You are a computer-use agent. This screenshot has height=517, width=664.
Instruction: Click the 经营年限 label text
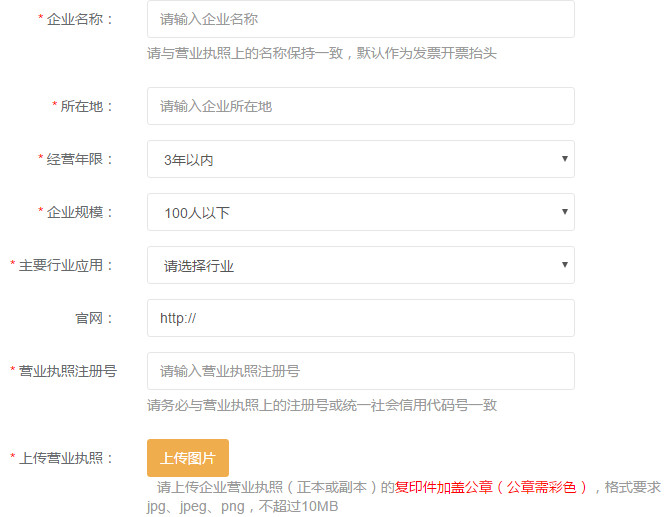point(80,159)
